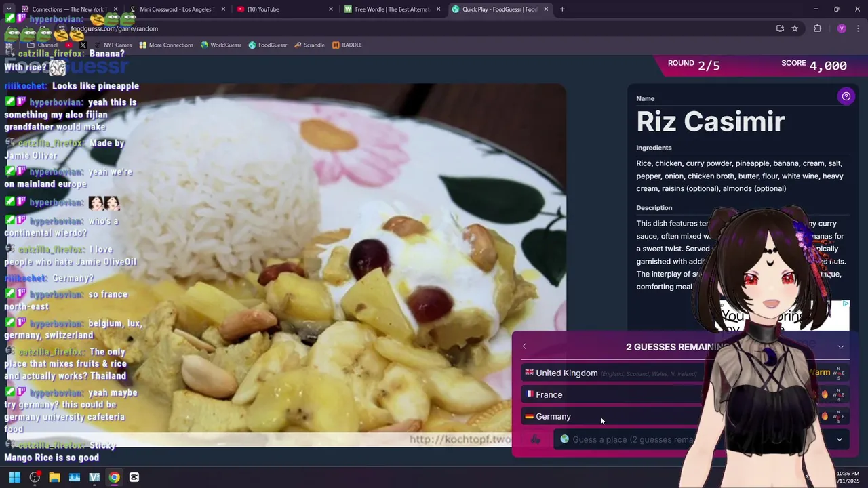The image size is (868, 488).
Task: Select the United Kingdom guess row
Action: click(x=685, y=373)
